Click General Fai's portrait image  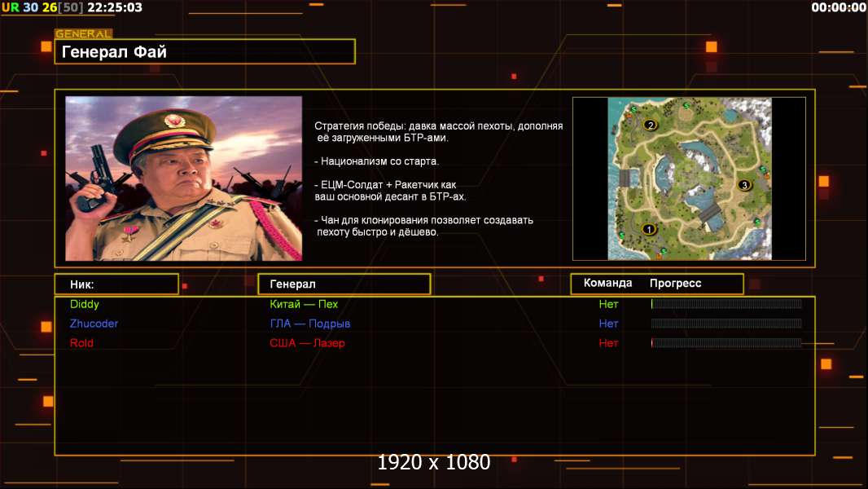coord(184,178)
